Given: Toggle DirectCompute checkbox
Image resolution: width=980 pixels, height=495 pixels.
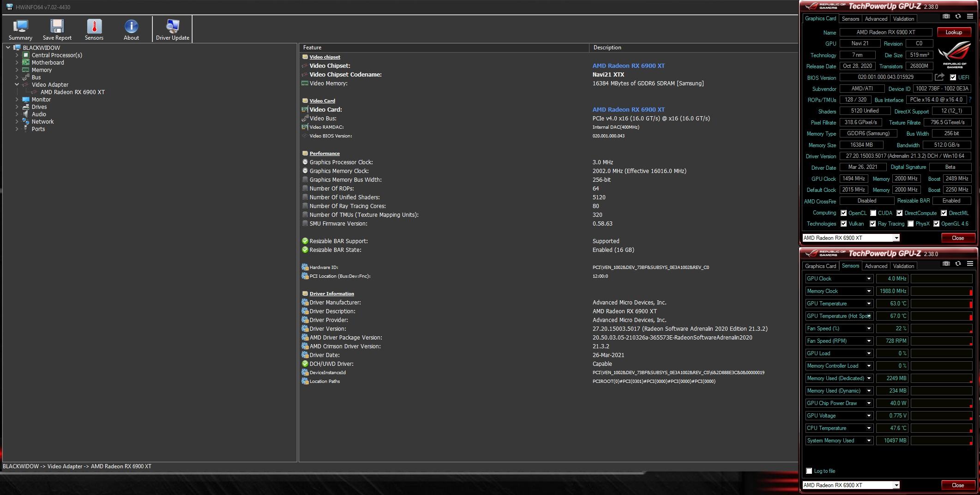Looking at the screenshot, I should [899, 213].
